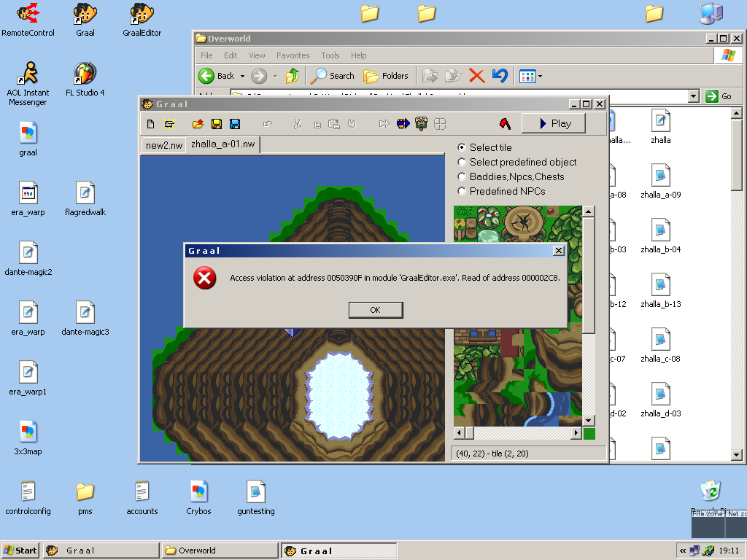Enable the 'Predefined NPCs' radio button
The image size is (747, 560).
pos(461,191)
